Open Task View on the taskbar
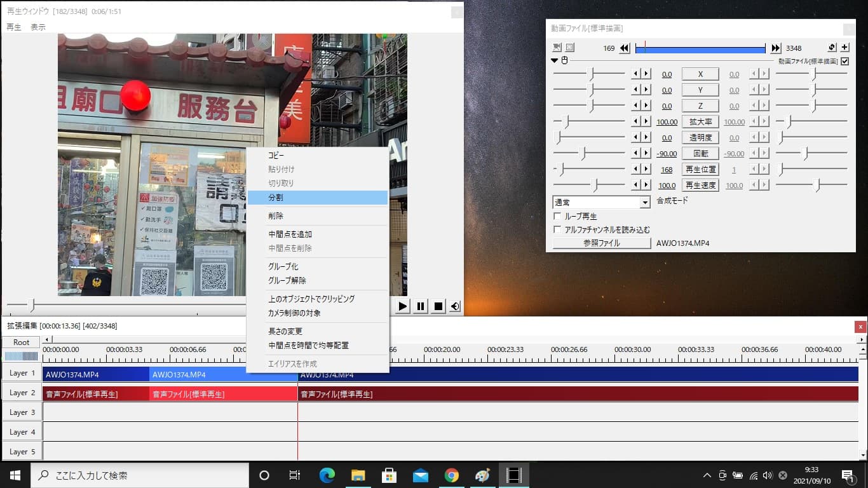This screenshot has height=488, width=868. coord(295,475)
